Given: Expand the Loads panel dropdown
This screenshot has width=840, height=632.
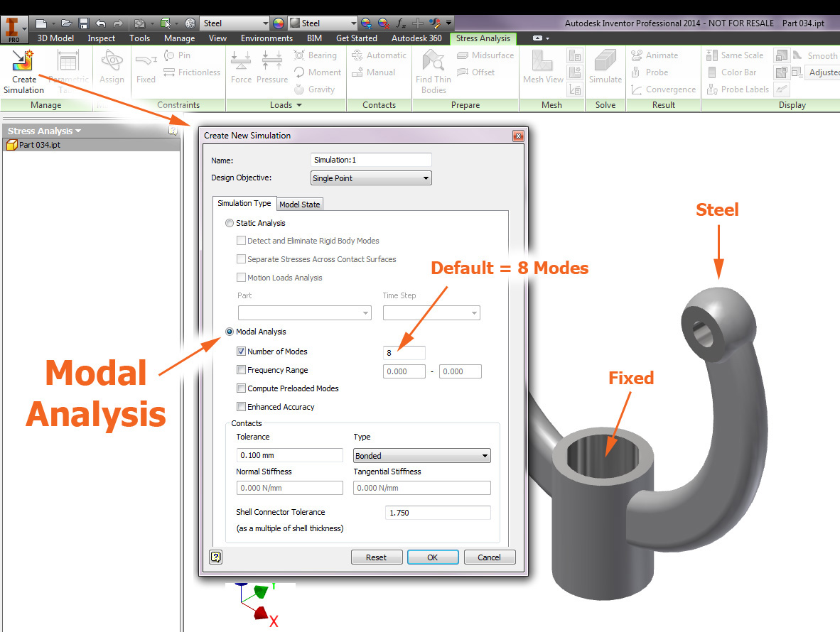Looking at the screenshot, I should [286, 105].
